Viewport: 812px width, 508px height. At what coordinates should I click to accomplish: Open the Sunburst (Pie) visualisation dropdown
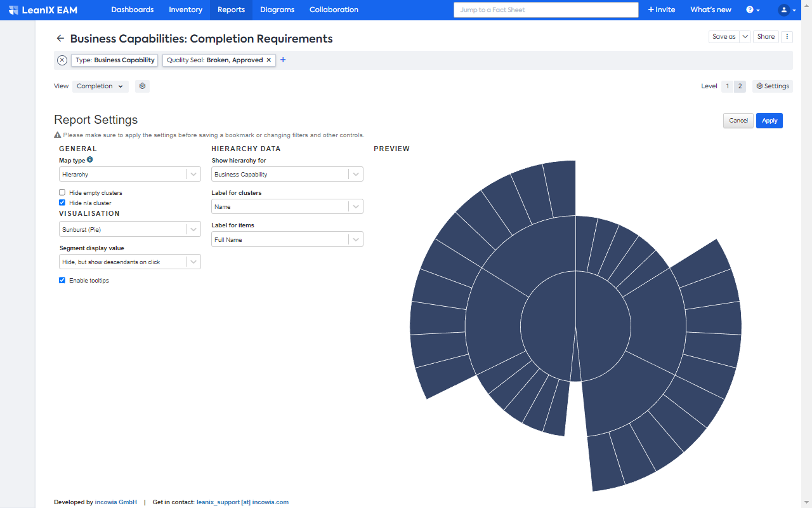[x=130, y=229]
